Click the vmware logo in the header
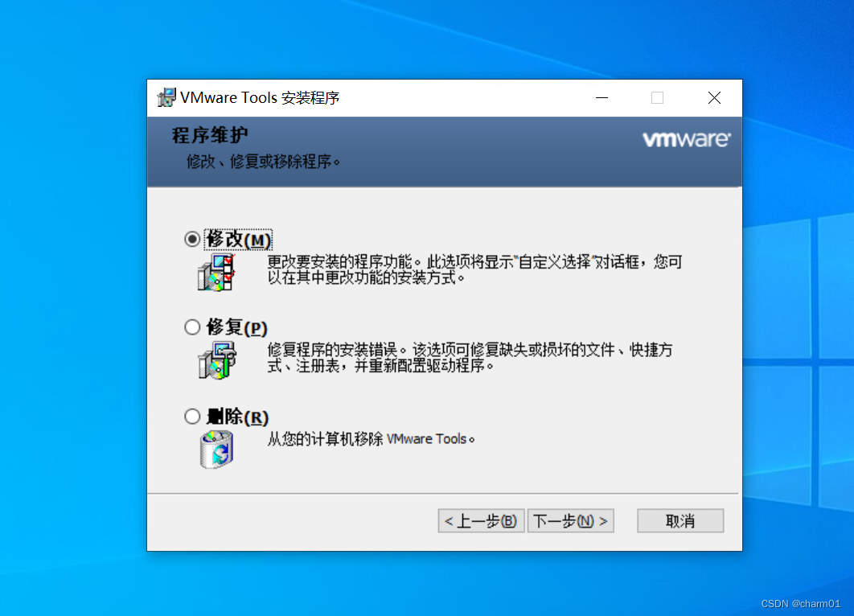Image resolution: width=854 pixels, height=616 pixels. coord(686,139)
